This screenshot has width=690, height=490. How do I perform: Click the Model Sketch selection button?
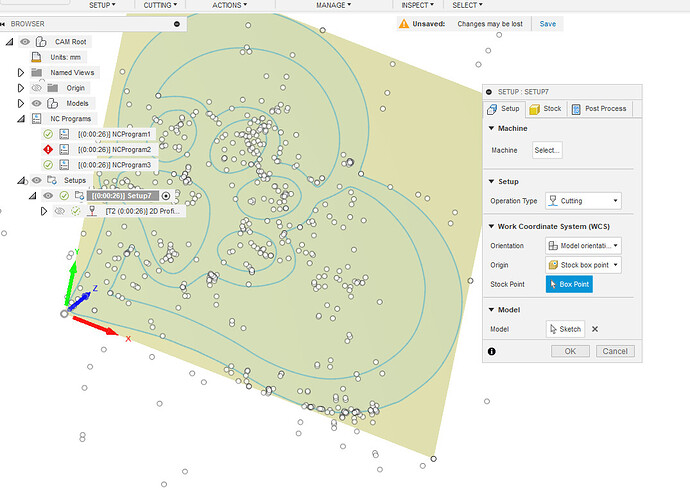pyautogui.click(x=565, y=329)
